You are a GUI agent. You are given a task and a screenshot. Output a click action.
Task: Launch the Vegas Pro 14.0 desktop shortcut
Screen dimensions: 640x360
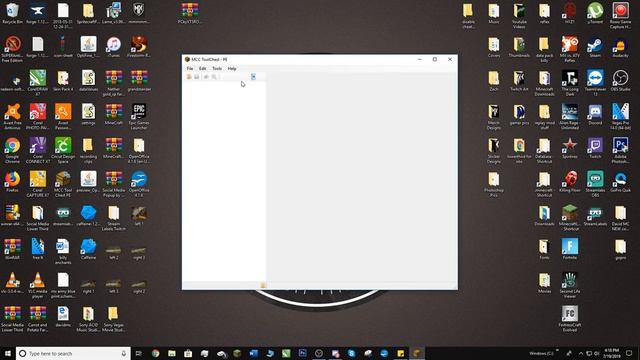pyautogui.click(x=620, y=117)
